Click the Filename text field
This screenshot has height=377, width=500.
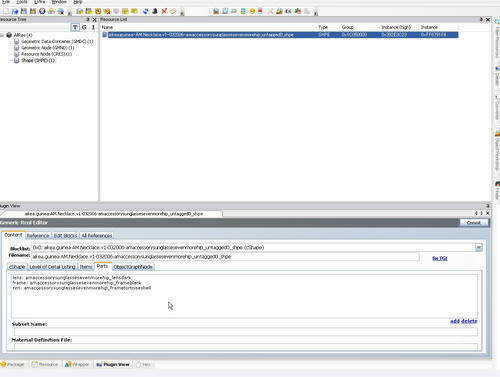225,257
